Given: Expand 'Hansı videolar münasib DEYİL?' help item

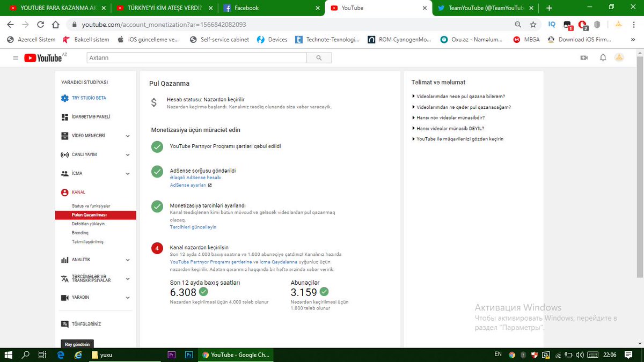Looking at the screenshot, I should [450, 128].
